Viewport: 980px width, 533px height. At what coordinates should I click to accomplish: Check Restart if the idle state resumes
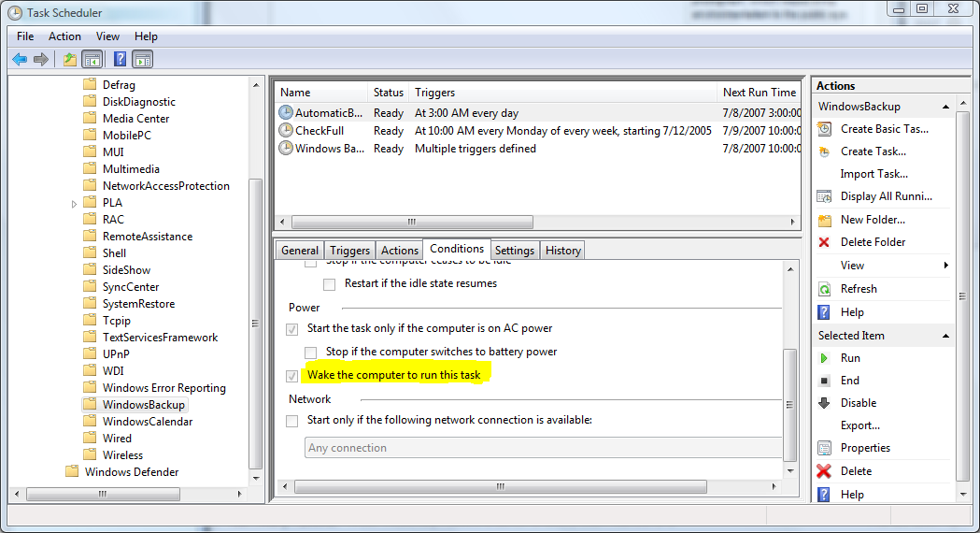[x=329, y=284]
